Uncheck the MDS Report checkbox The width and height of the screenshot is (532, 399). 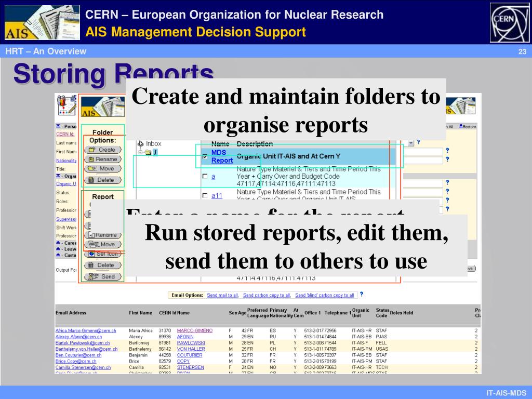pyautogui.click(x=205, y=156)
